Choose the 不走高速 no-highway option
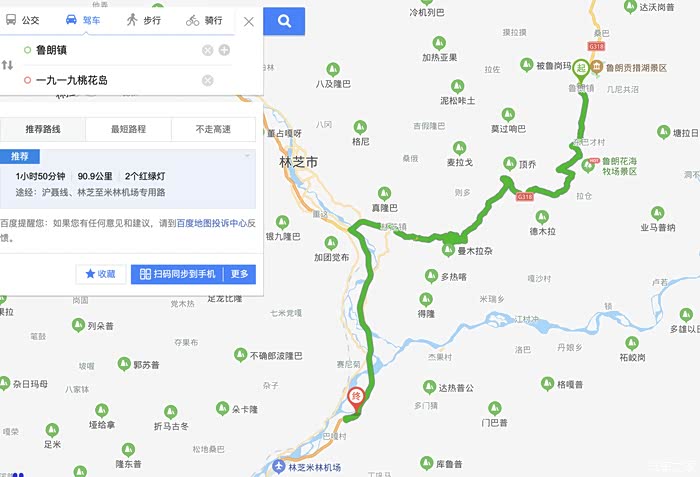Image resolution: width=700 pixels, height=477 pixels. (213, 129)
